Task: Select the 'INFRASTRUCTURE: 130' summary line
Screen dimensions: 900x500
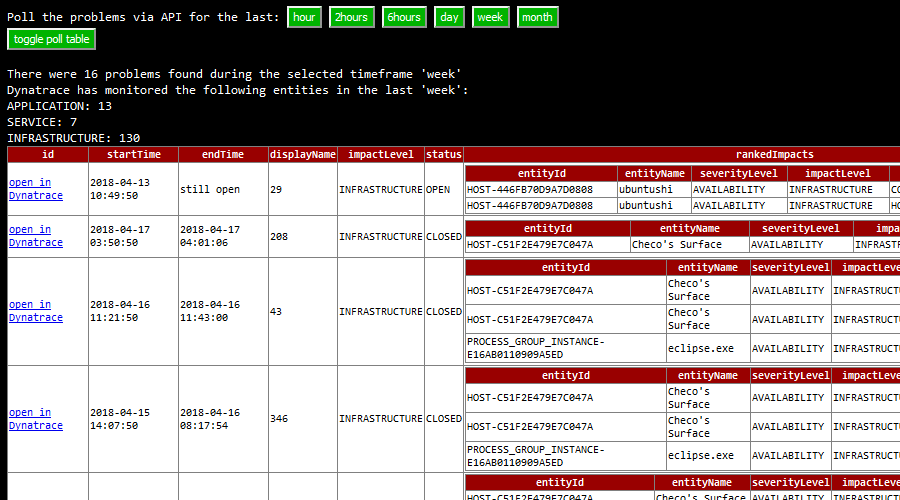Action: coord(73,138)
